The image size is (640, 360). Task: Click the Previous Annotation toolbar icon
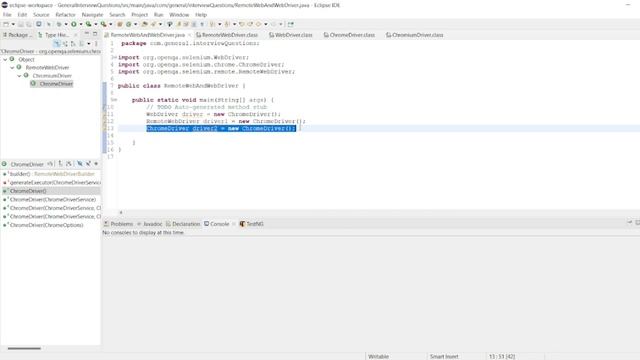point(227,24)
